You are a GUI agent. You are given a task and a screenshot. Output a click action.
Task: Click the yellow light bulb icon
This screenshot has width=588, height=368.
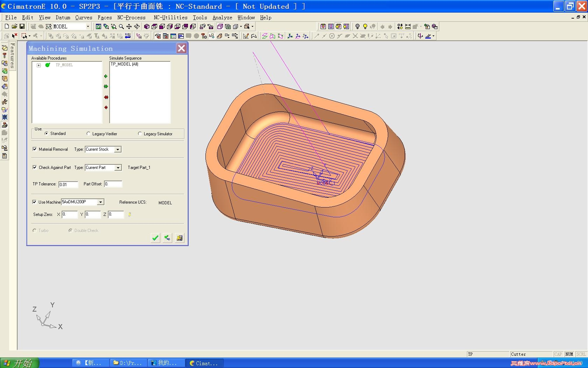click(x=365, y=26)
